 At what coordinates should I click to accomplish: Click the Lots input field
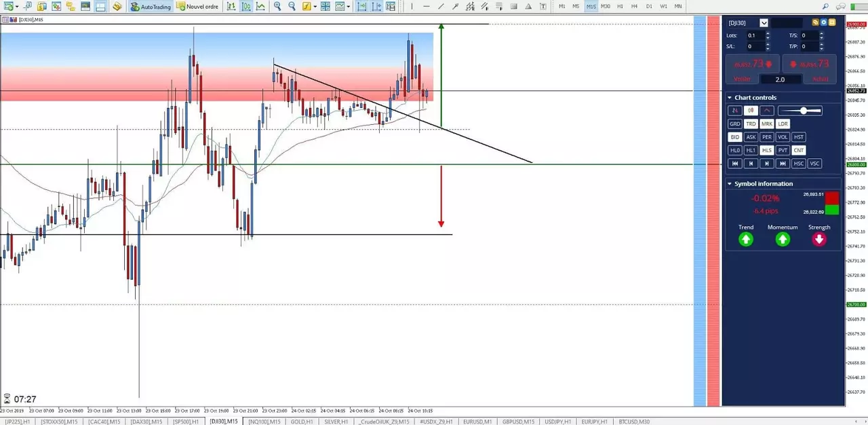pyautogui.click(x=755, y=35)
